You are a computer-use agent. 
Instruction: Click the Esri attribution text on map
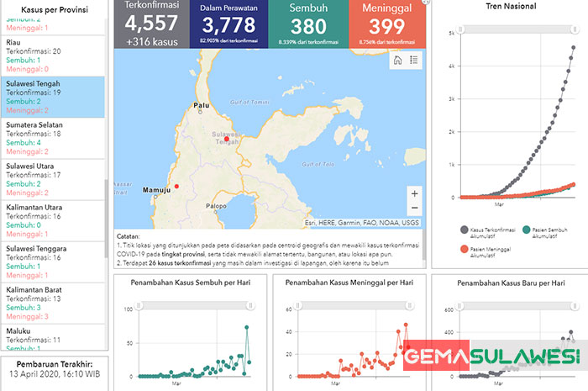point(361,222)
